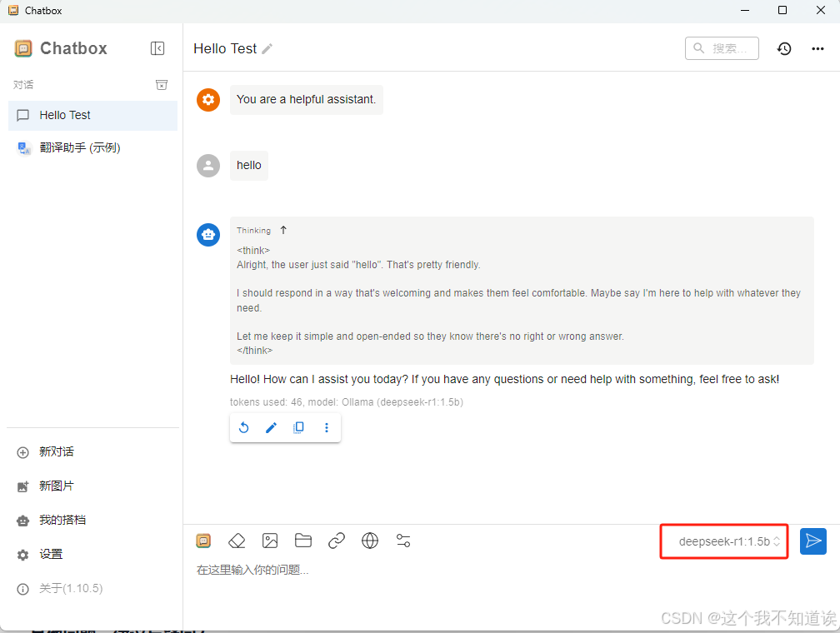The width and height of the screenshot is (840, 633).
Task: Open the top-right three-dot menu
Action: coord(817,48)
